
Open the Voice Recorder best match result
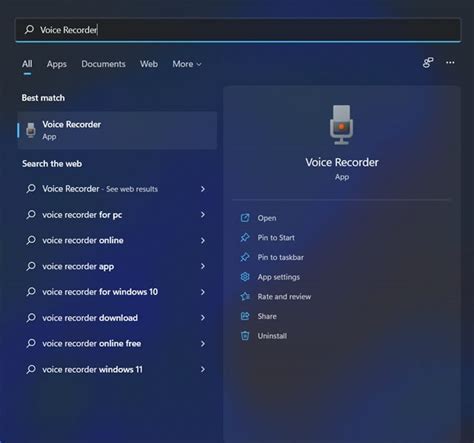[x=117, y=130]
